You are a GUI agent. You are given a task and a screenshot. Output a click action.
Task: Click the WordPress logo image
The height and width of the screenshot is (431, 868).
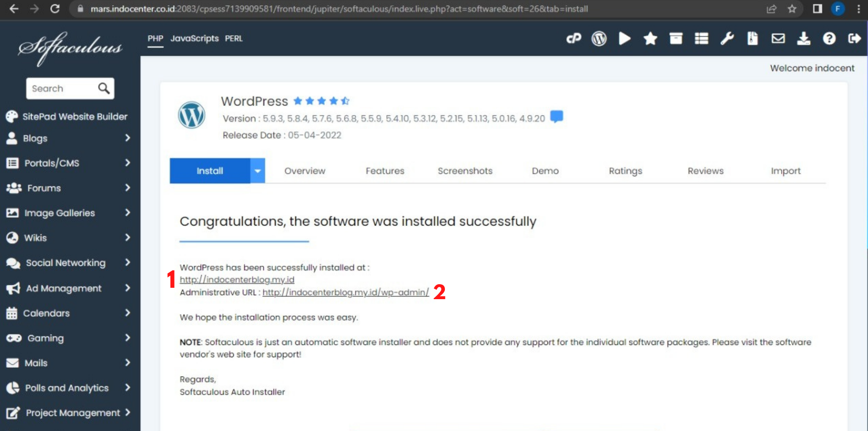coord(191,115)
